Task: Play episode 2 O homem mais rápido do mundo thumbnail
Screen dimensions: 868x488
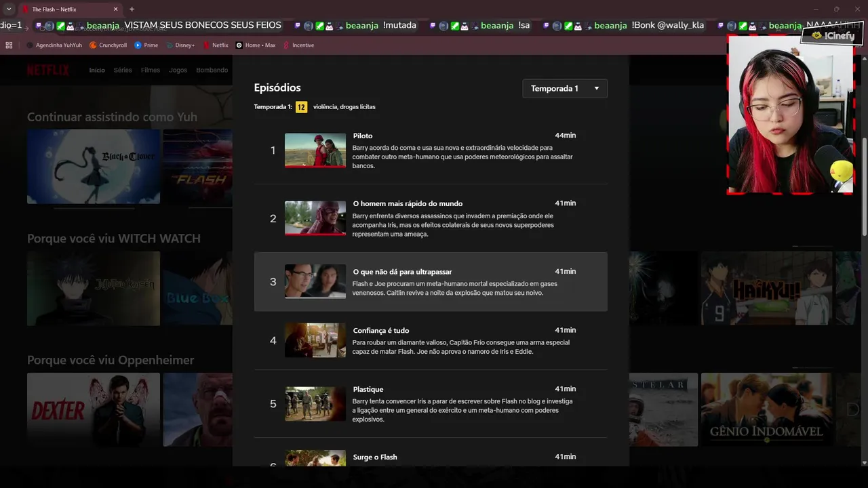Action: pyautogui.click(x=315, y=218)
